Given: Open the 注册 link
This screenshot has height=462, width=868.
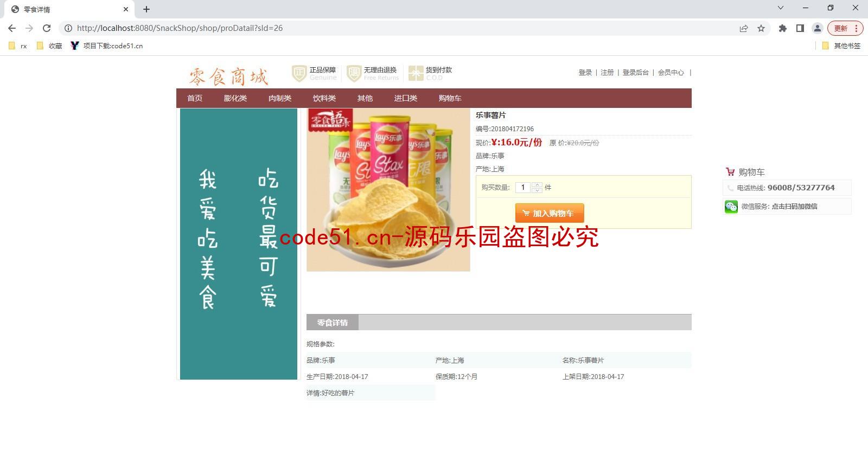Looking at the screenshot, I should coord(607,73).
